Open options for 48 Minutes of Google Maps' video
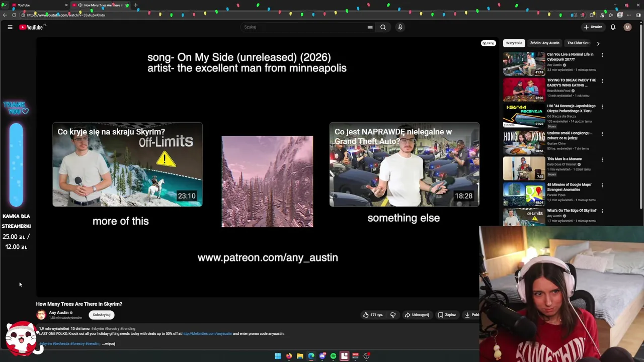Image resolution: width=644 pixels, height=362 pixels. coord(602,185)
